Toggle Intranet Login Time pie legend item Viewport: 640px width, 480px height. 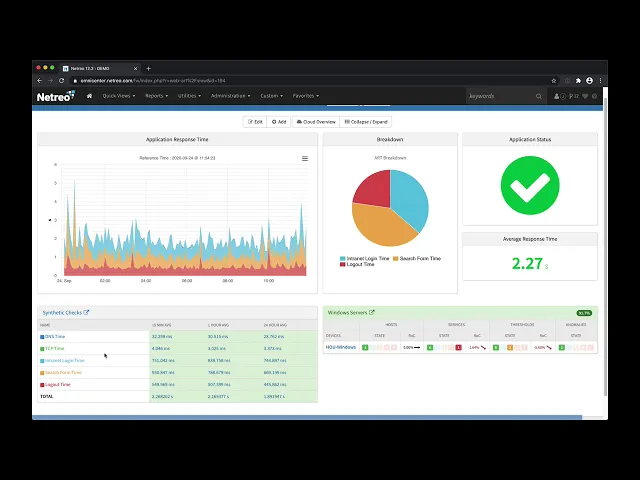(364, 258)
